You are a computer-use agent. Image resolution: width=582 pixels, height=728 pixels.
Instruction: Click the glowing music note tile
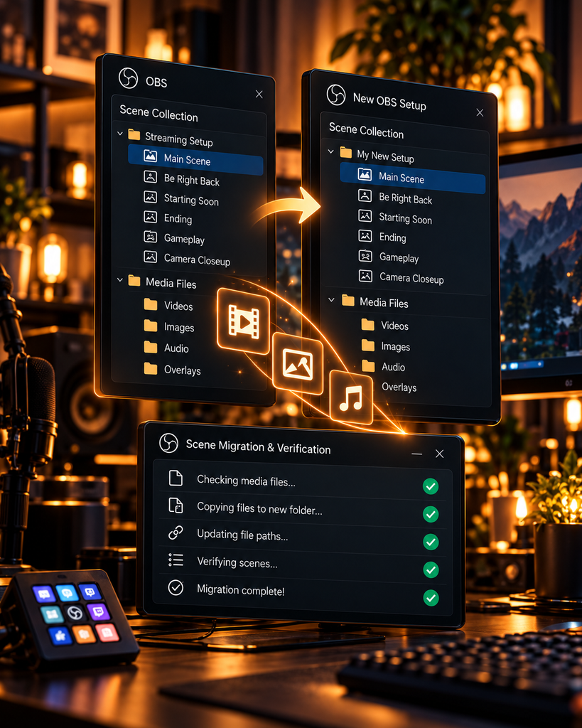click(x=351, y=398)
